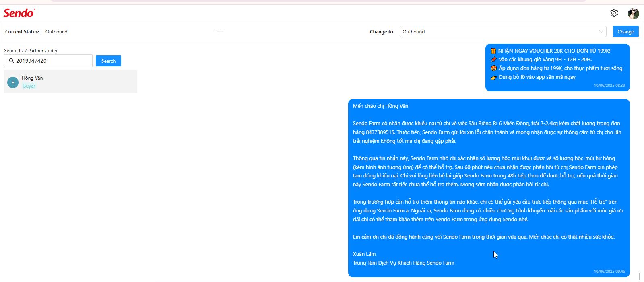This screenshot has height=282, width=644.
Task: Click the pushpin emoji in voucher message
Action: pos(493,59)
